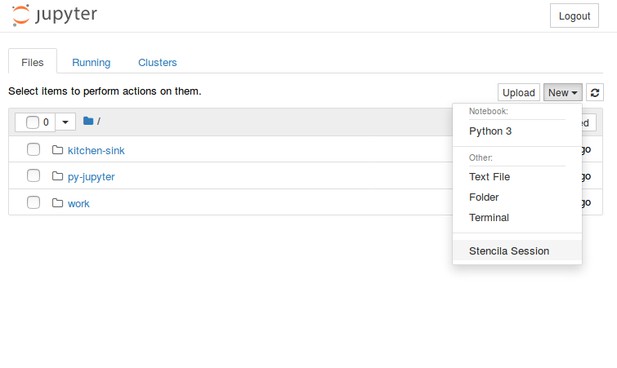The image size is (617, 368).
Task: Open the Clusters tab
Action: click(157, 63)
